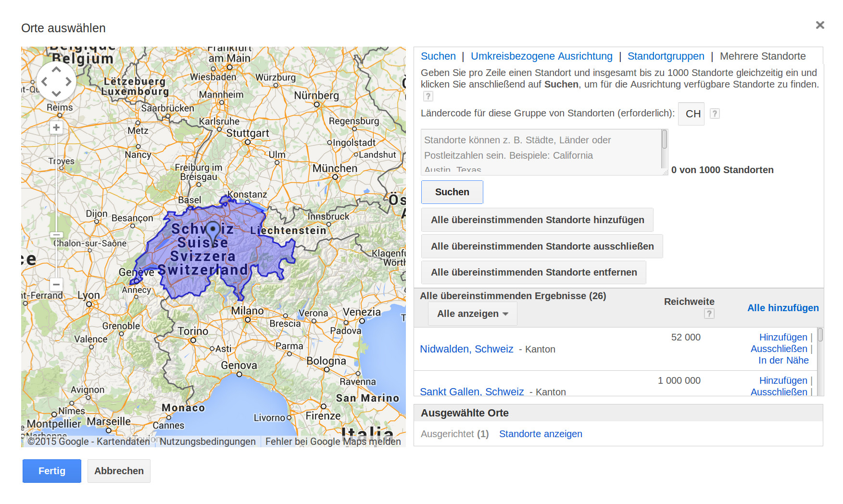The height and width of the screenshot is (504, 843).
Task: Click Hinzufügen for Sankt Gallen
Action: point(783,380)
